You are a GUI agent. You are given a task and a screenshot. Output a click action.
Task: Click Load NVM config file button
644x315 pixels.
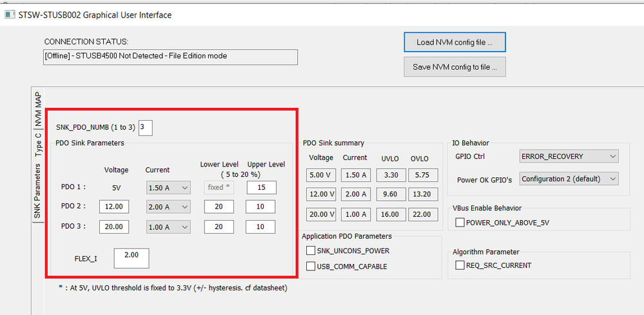454,42
